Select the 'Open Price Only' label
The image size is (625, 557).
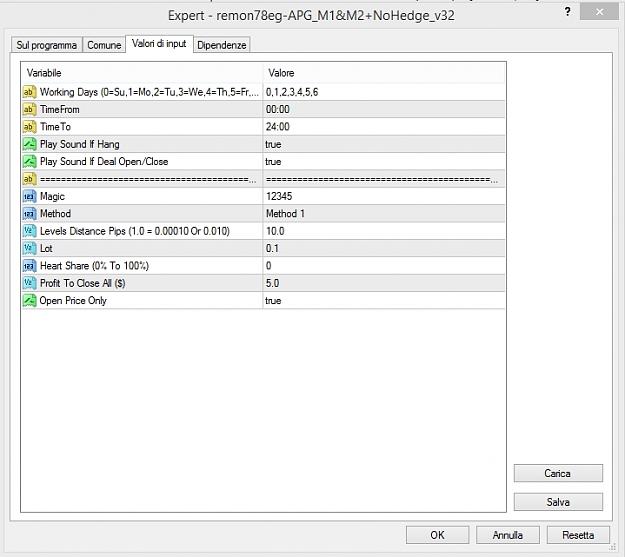click(x=73, y=301)
